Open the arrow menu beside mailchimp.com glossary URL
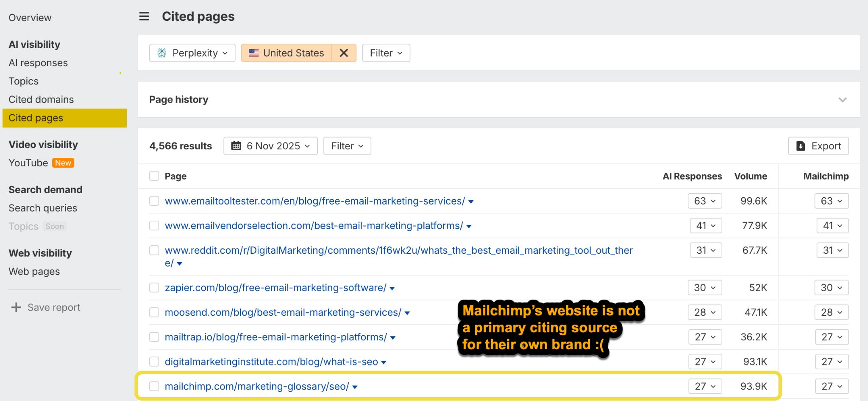The width and height of the screenshot is (868, 401). [355, 387]
